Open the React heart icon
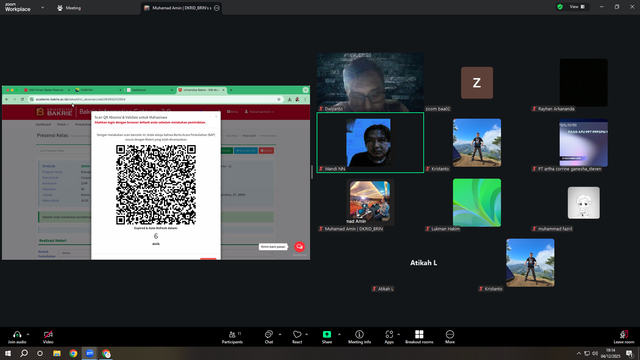 pos(297,334)
